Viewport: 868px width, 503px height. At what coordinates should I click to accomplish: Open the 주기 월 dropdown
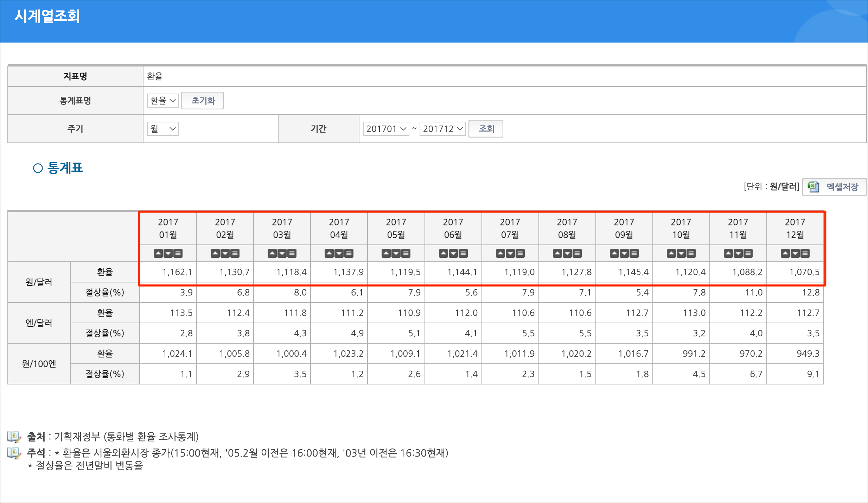[162, 129]
